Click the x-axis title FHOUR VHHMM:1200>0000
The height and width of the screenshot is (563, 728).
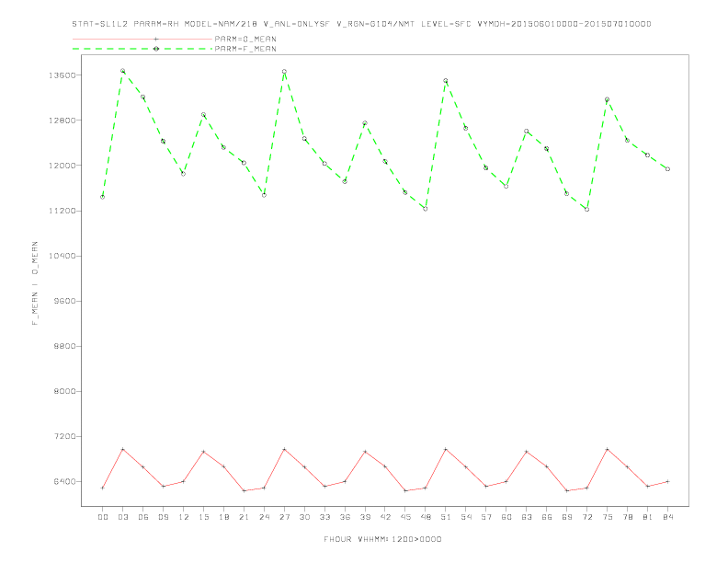382,539
